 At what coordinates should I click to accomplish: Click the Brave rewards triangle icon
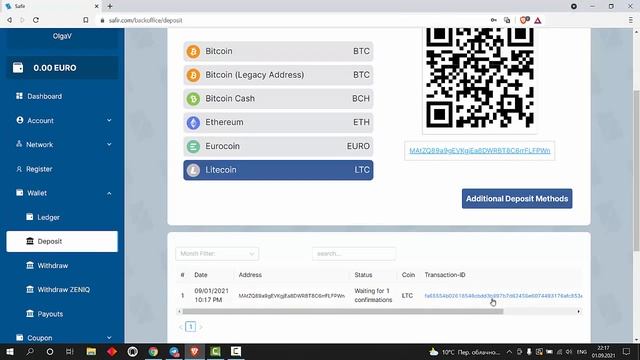click(x=538, y=20)
